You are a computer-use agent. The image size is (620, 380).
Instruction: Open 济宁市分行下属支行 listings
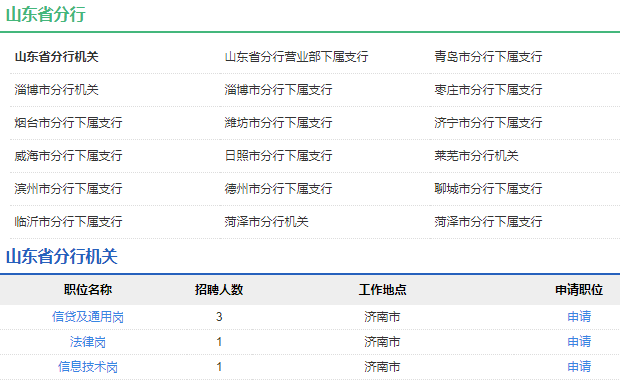pyautogui.click(x=488, y=123)
